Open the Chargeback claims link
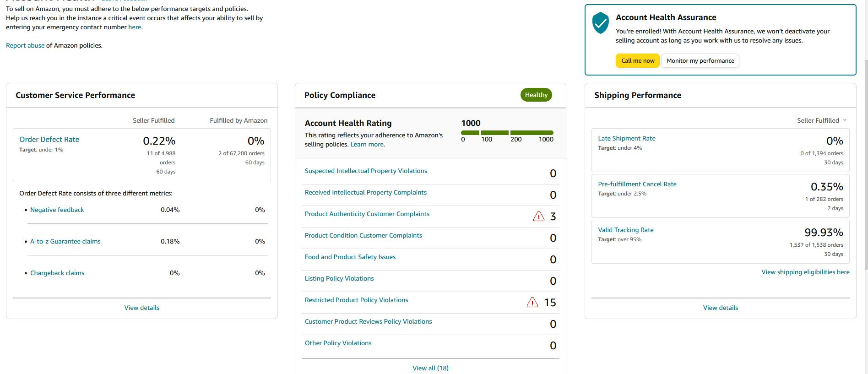The height and width of the screenshot is (374, 868). pos(57,273)
